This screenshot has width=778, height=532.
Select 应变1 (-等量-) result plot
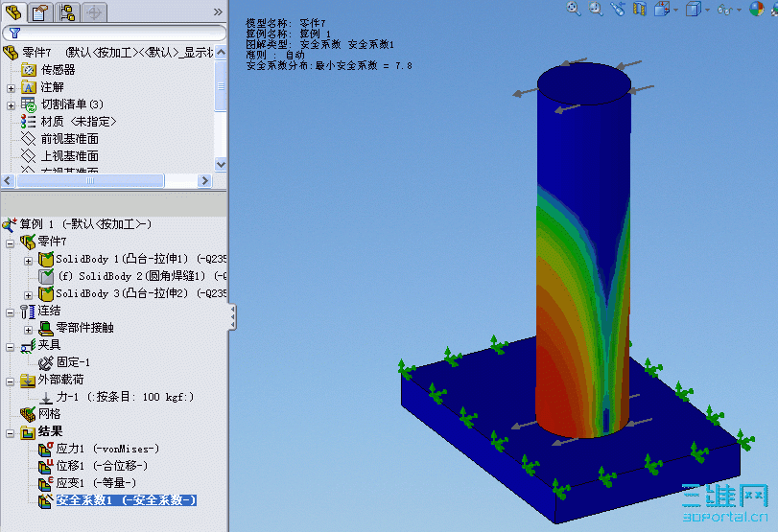96,483
